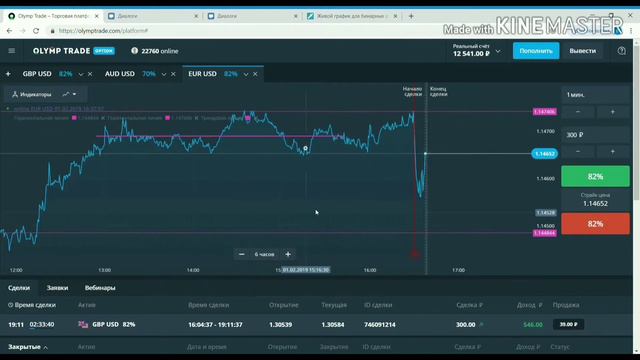Click the bottom magenta horizontal line price label
This screenshot has height=360, width=640.
[544, 233]
